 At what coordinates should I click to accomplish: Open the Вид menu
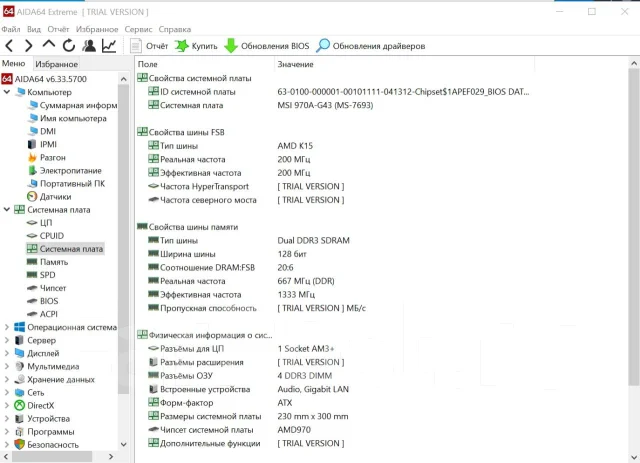tap(34, 29)
